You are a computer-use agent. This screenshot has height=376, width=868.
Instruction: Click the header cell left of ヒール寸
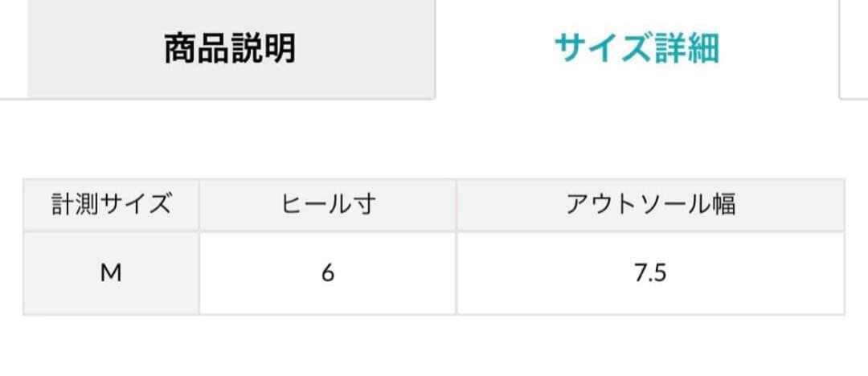click(111, 205)
